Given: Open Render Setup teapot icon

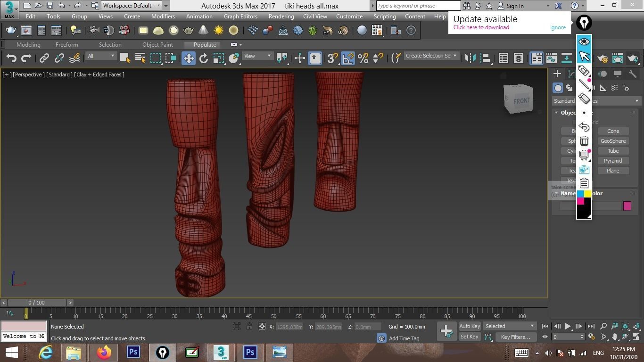Looking at the screenshot, I should click(602, 58).
